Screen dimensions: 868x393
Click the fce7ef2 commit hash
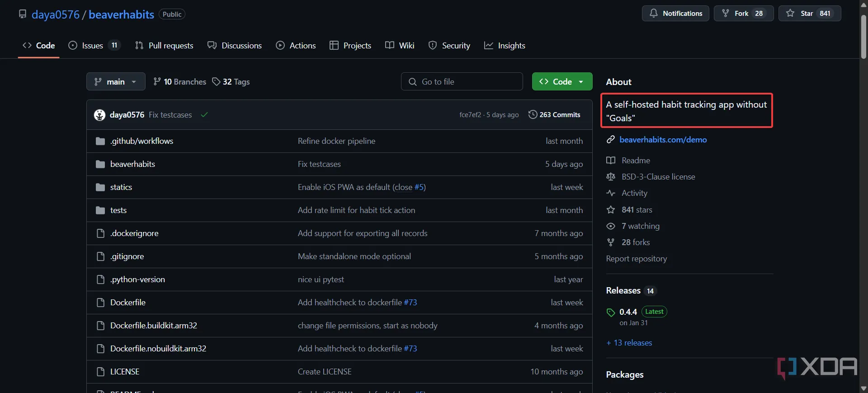pyautogui.click(x=470, y=115)
